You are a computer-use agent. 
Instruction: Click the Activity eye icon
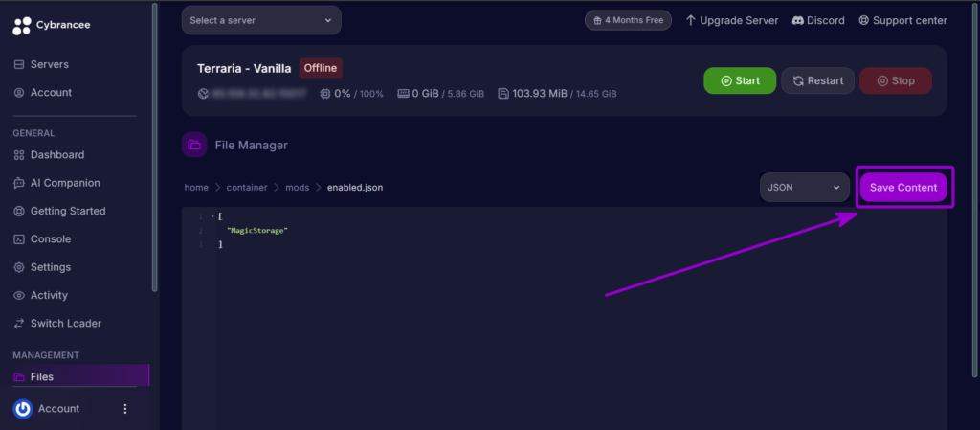pos(19,296)
